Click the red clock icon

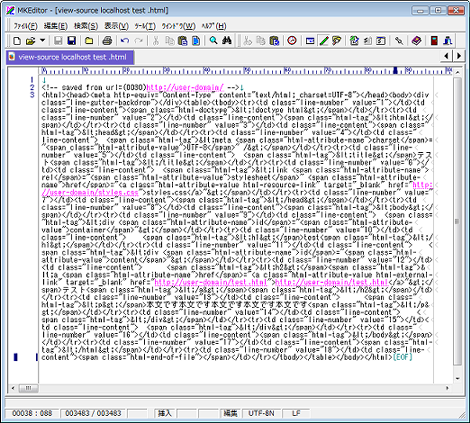[x=292, y=41]
